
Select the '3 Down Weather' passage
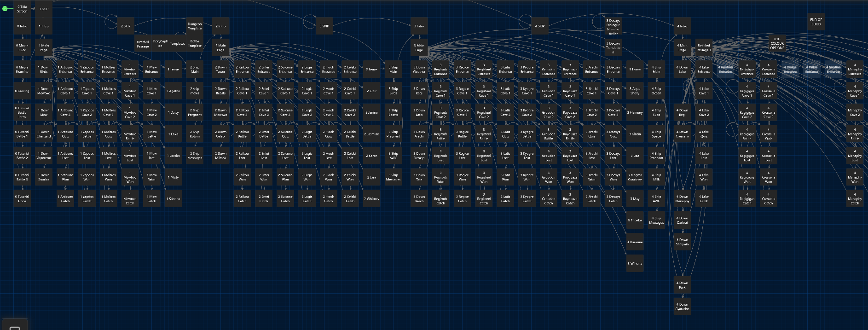pyautogui.click(x=419, y=69)
